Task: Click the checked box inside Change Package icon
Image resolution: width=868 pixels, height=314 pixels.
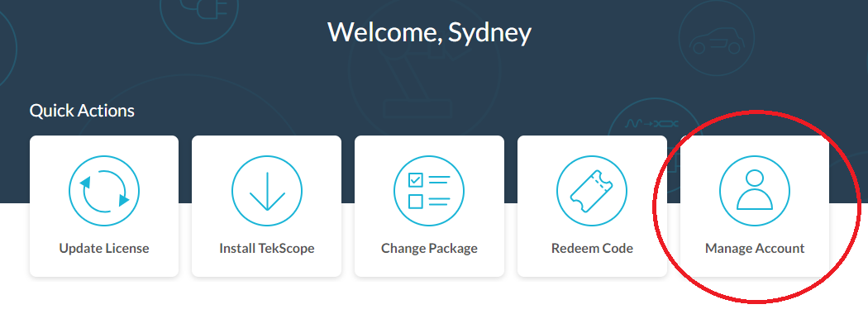Action: (x=415, y=180)
